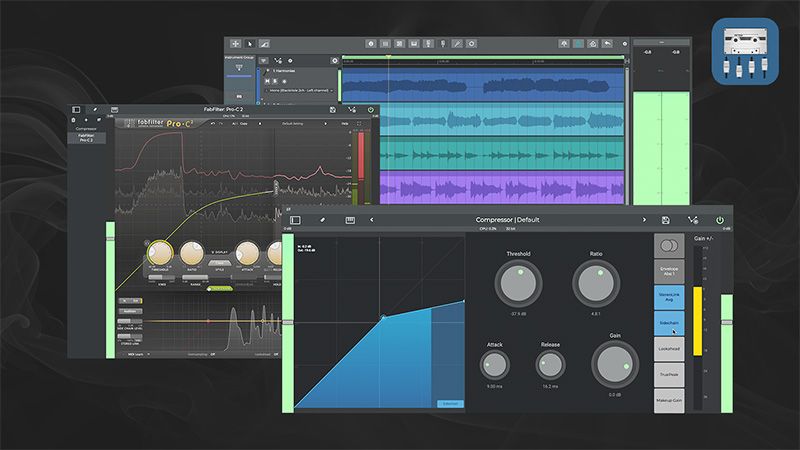Save preset in FabFilter Pro-C 2 window
The image size is (800, 450).
tap(333, 109)
